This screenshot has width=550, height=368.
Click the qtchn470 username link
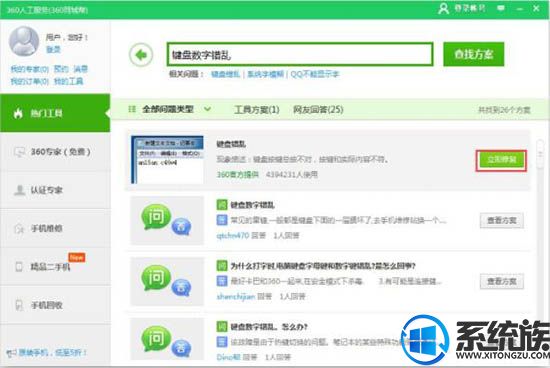[x=233, y=235]
